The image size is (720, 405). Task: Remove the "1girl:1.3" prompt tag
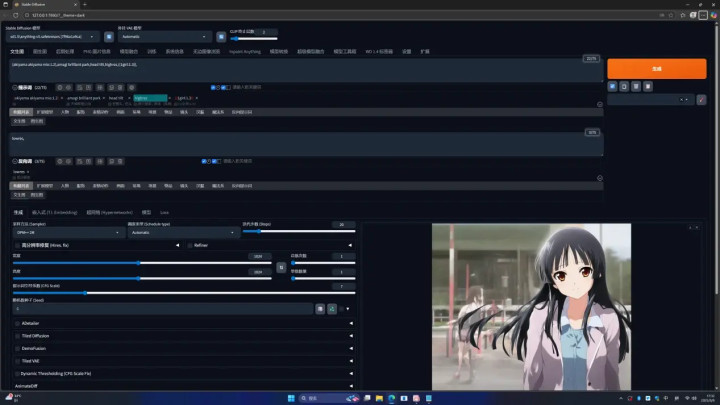click(197, 98)
